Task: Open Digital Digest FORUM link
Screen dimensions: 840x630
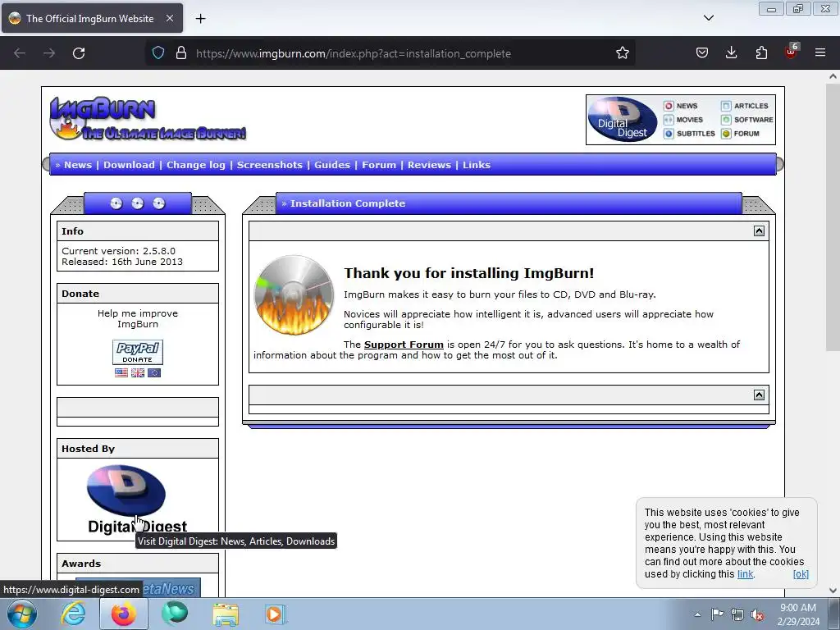Action: coord(741,134)
